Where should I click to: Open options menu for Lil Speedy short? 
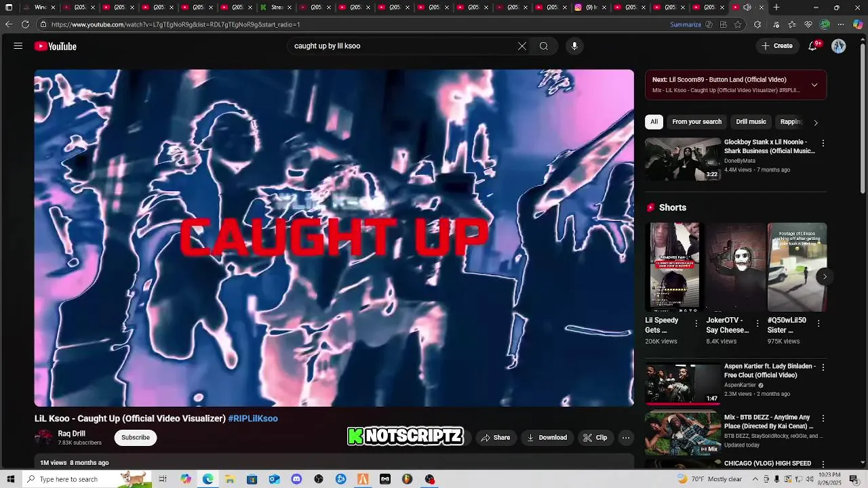point(696,324)
